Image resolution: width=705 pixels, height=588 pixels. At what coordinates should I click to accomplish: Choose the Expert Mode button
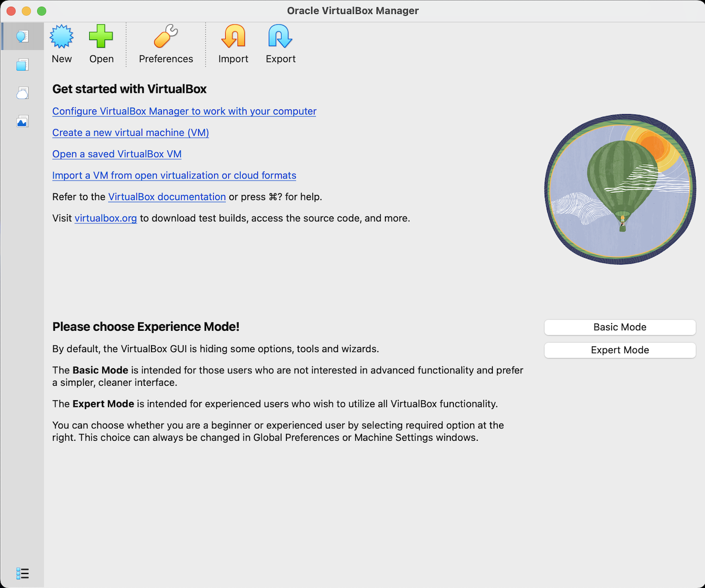pyautogui.click(x=620, y=350)
